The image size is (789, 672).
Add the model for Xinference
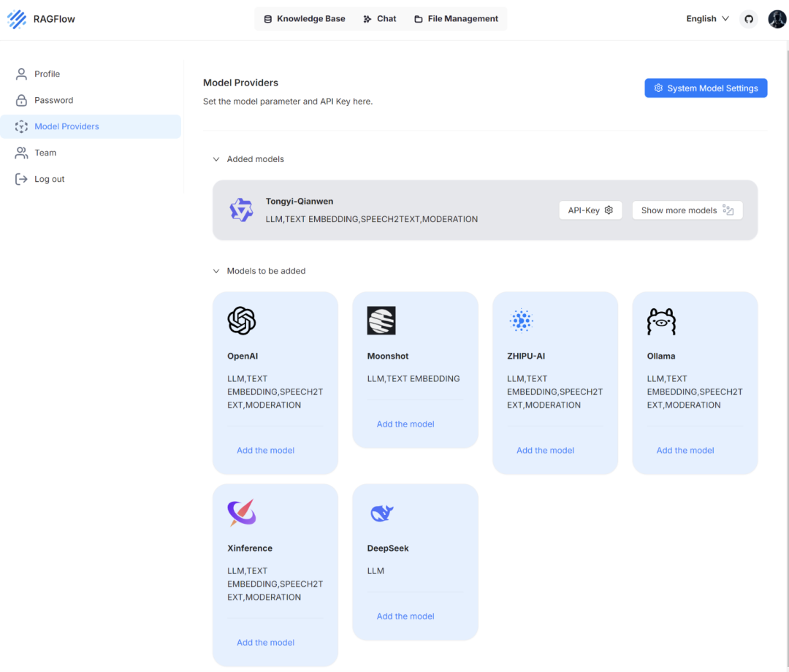[266, 642]
